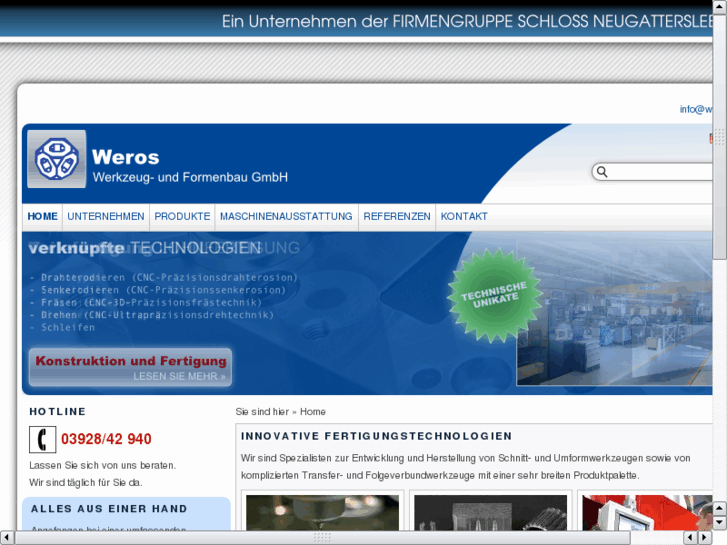Follow the info@ email link
This screenshot has height=545, width=727.
(x=696, y=109)
